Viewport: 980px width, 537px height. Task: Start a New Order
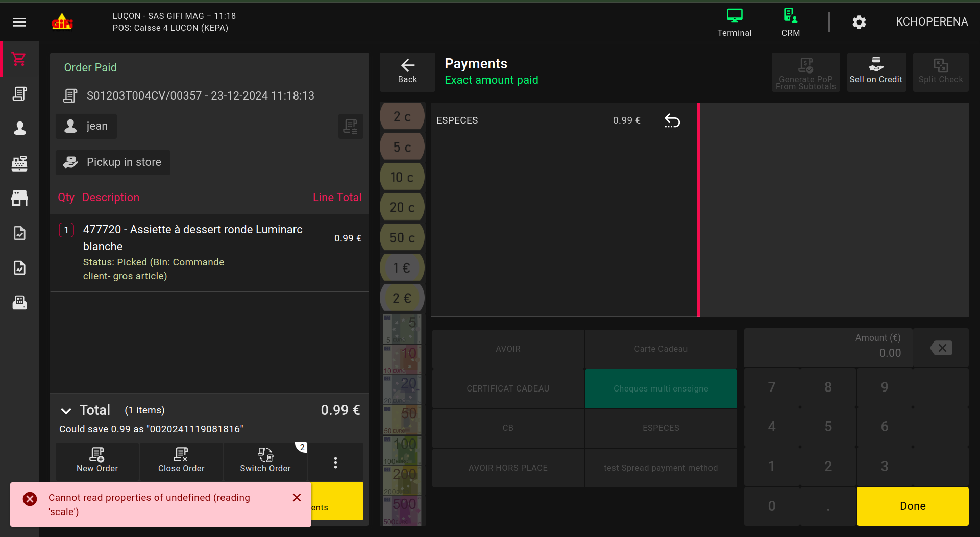point(97,461)
